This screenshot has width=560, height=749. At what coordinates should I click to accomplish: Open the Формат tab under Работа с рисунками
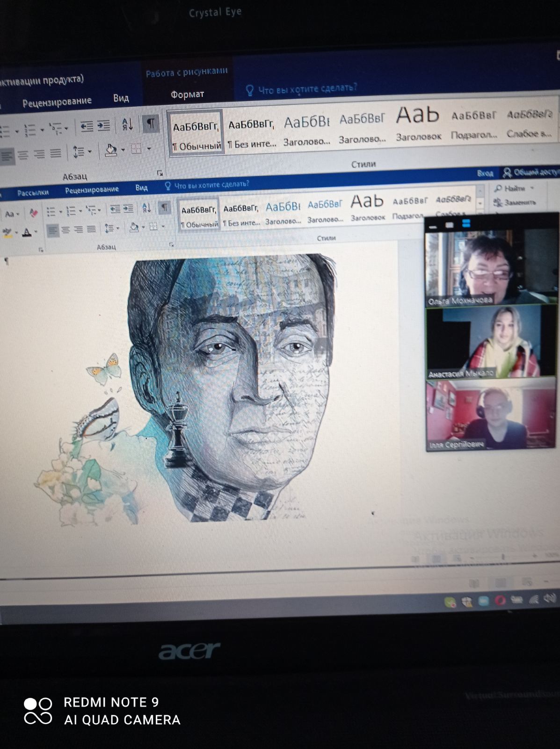(187, 95)
